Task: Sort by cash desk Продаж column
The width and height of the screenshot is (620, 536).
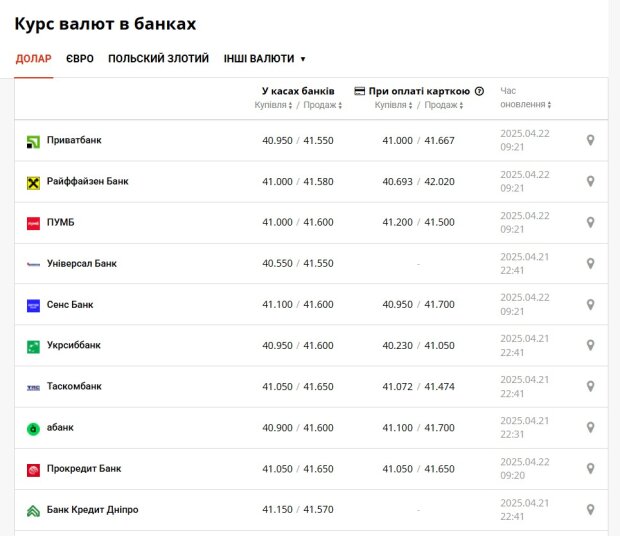Action: point(323,105)
